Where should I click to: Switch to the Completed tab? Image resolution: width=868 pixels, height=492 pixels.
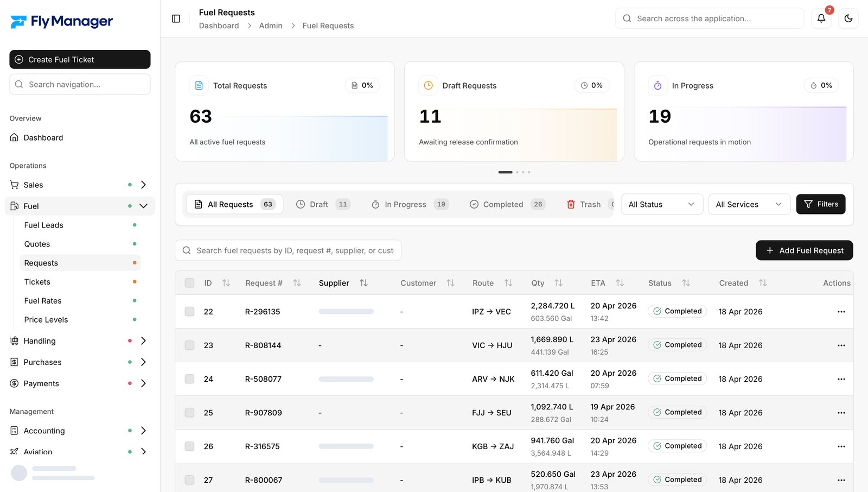coord(507,204)
